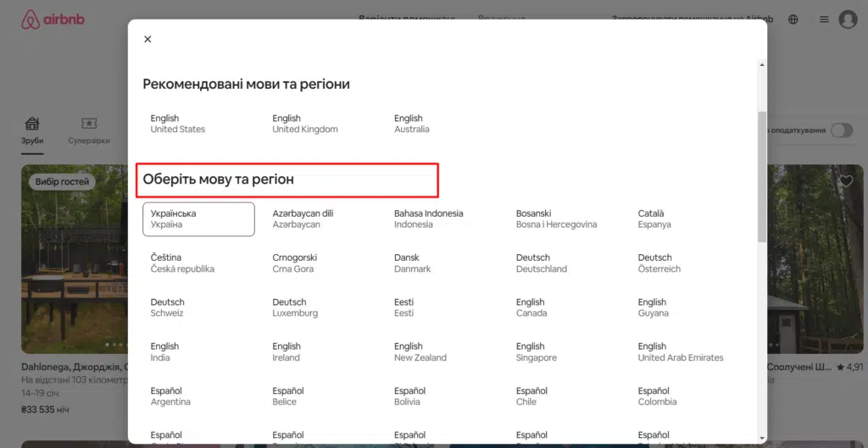This screenshot has width=868, height=448.
Task: Select English Canada option
Action: (x=531, y=307)
